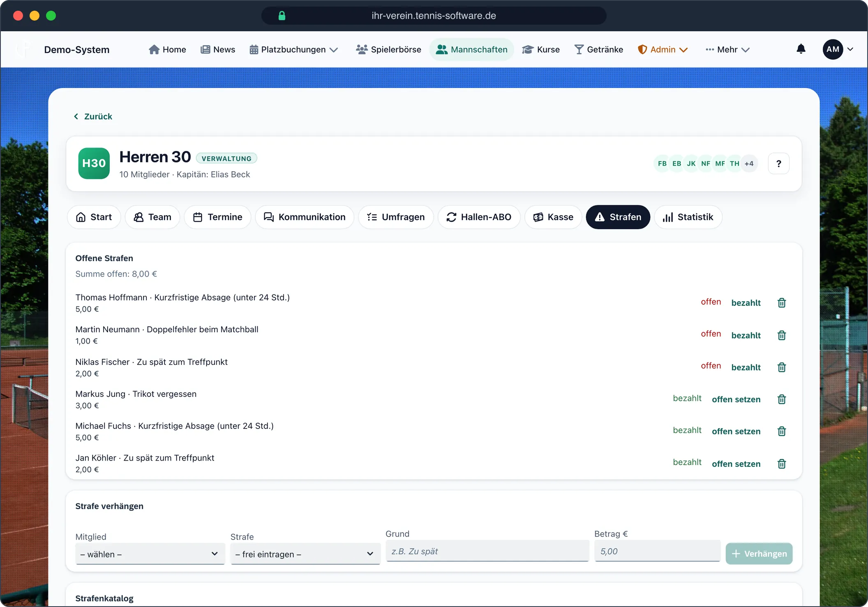Viewport: 868px width, 607px height.
Task: Click the +4 more members badge
Action: 749,164
